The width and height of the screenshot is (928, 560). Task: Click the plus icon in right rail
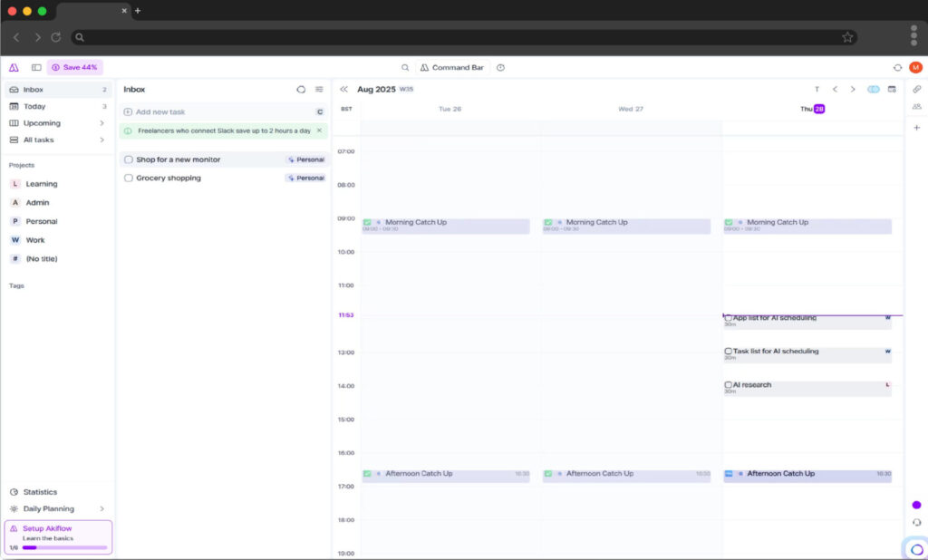(917, 128)
